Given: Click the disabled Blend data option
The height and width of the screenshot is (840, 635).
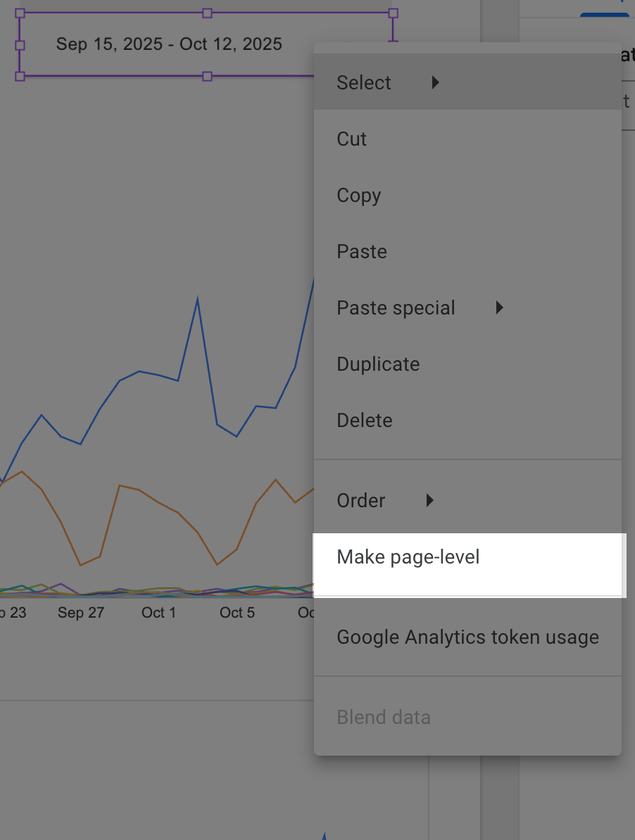Looking at the screenshot, I should 384,717.
